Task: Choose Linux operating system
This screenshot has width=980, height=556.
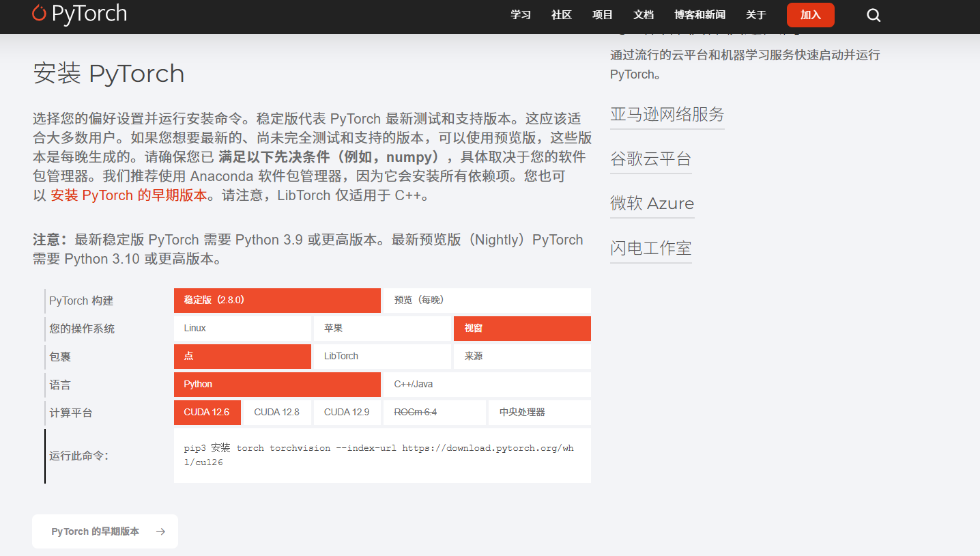Action: pyautogui.click(x=242, y=329)
